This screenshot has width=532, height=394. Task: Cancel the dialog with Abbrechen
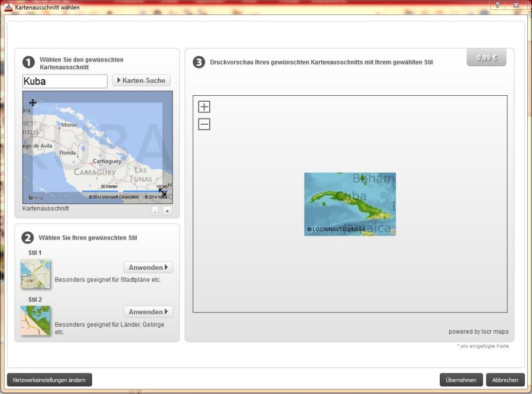coord(505,380)
